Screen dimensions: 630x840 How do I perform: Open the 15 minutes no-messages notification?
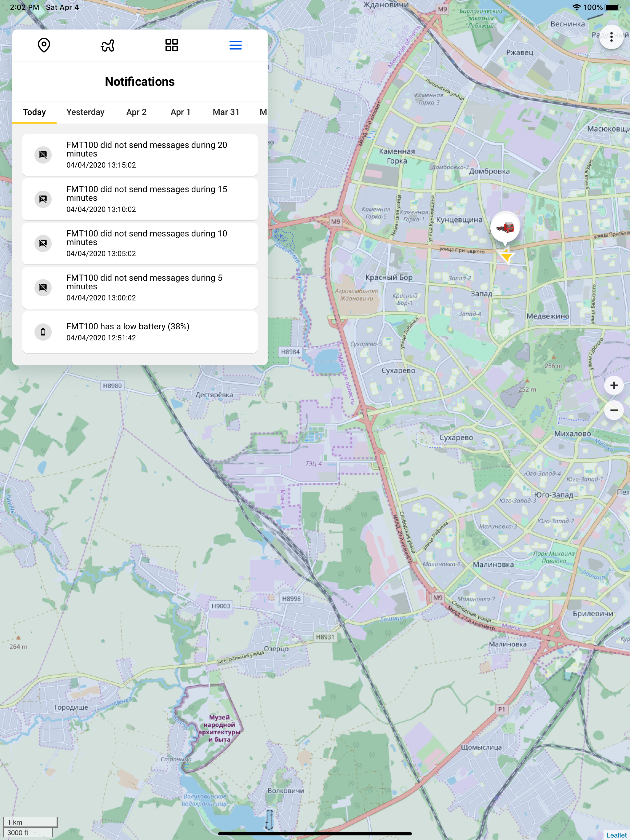coord(140,199)
